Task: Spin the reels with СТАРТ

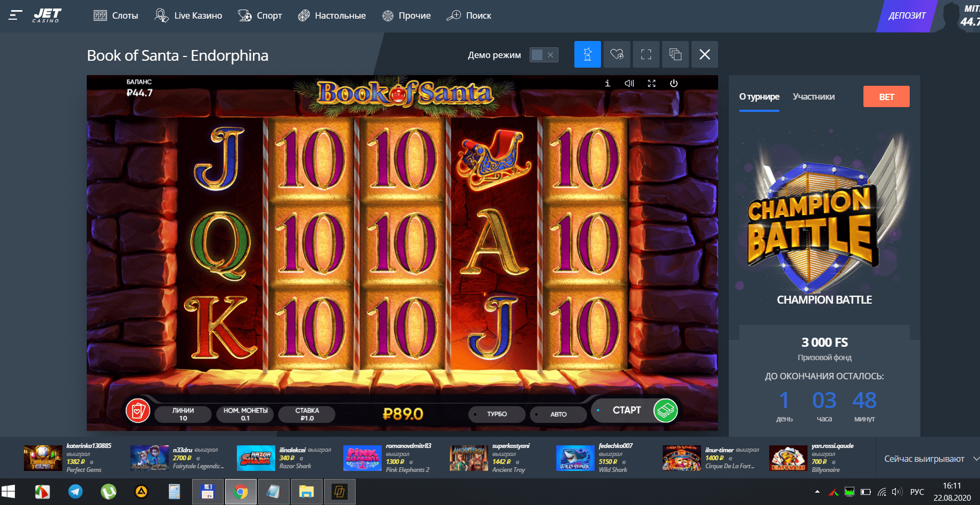Action: click(x=626, y=410)
